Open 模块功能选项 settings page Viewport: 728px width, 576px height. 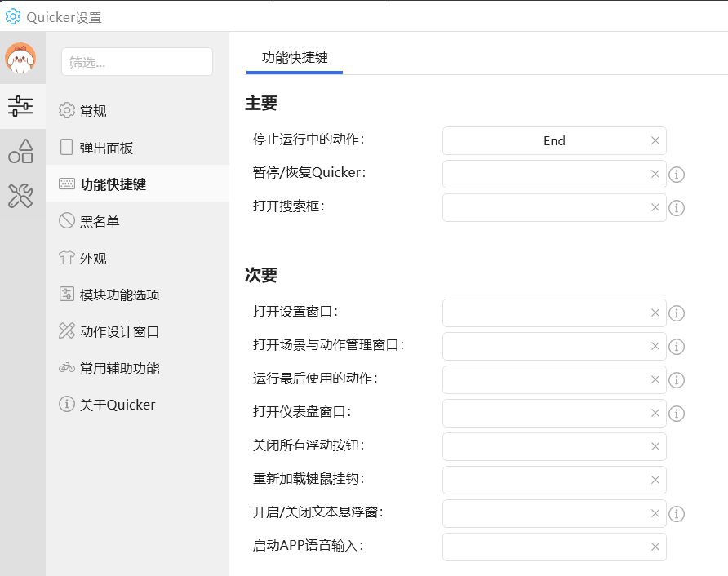(137, 295)
